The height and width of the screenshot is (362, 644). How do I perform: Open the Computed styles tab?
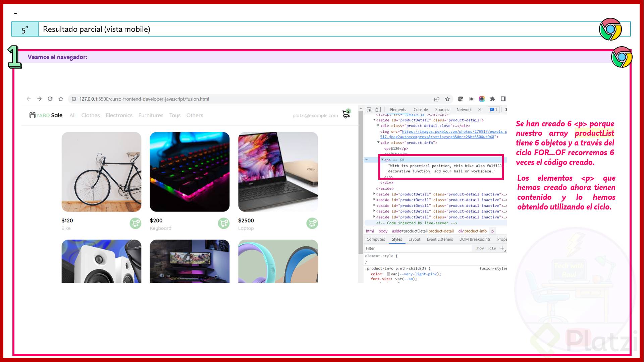pyautogui.click(x=376, y=239)
